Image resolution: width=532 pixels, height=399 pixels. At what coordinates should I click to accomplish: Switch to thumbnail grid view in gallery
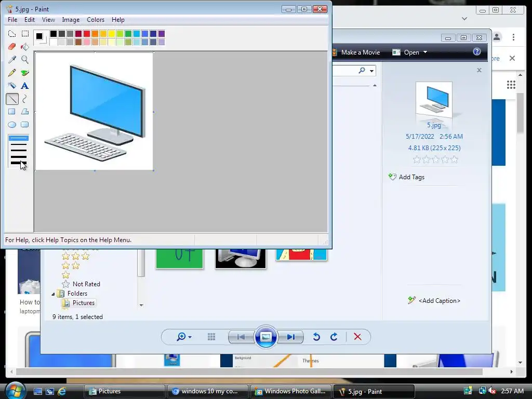pos(211,337)
